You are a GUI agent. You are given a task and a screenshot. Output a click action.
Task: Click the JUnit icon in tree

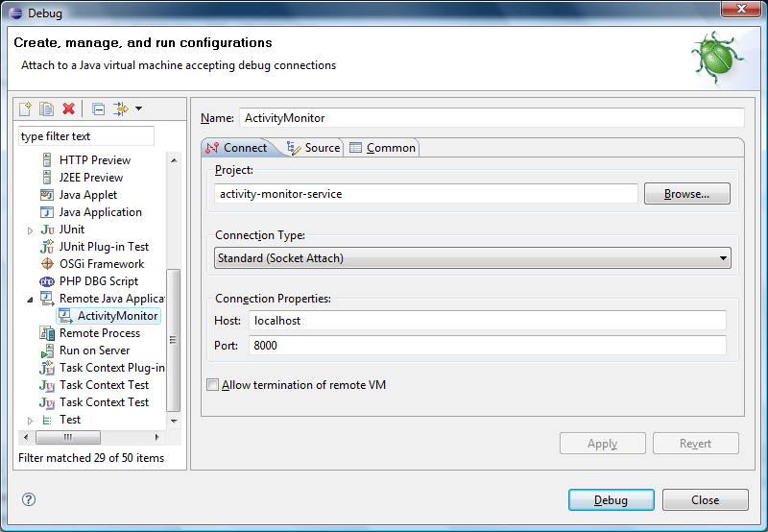pos(47,230)
